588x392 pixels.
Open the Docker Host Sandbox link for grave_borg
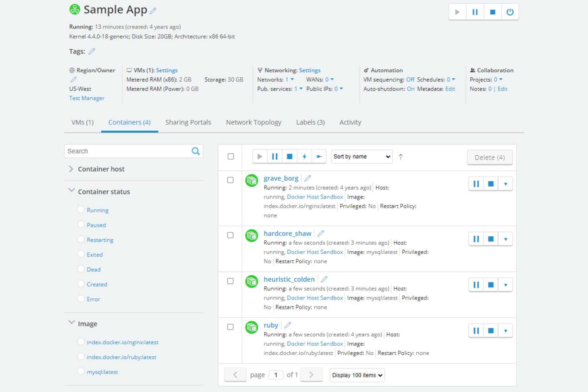click(315, 197)
